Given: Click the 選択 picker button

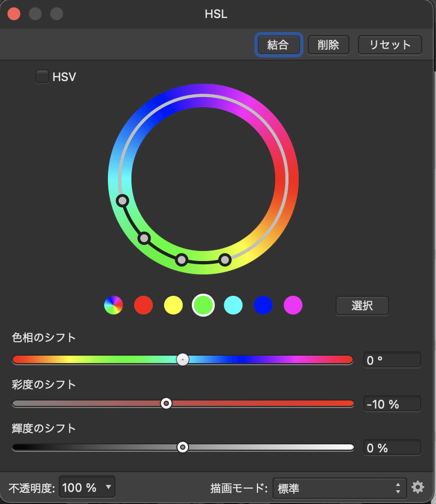Looking at the screenshot, I should pyautogui.click(x=362, y=306).
